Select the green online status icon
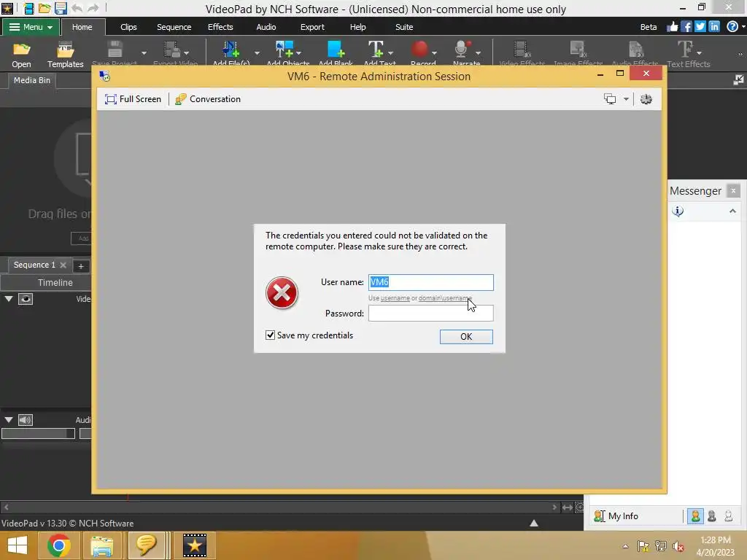The width and height of the screenshot is (747, 560). pos(695,516)
